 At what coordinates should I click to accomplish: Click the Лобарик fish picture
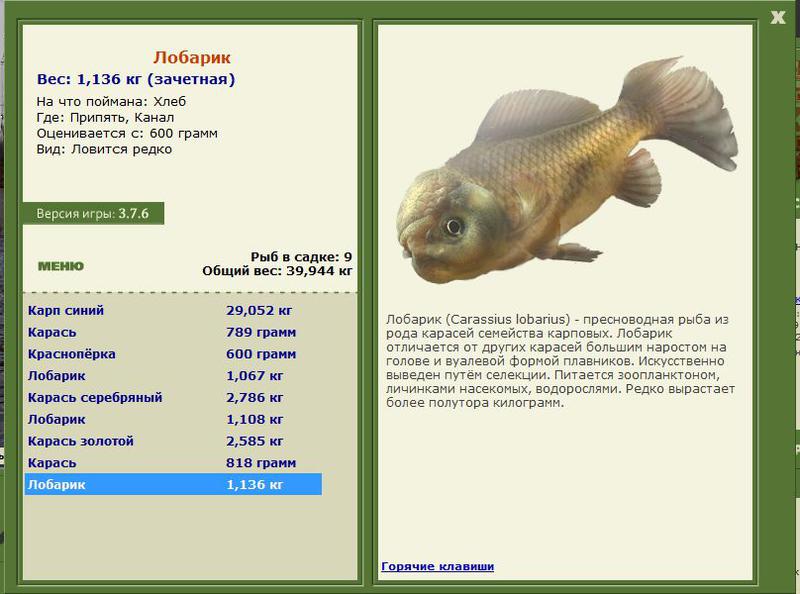567,170
